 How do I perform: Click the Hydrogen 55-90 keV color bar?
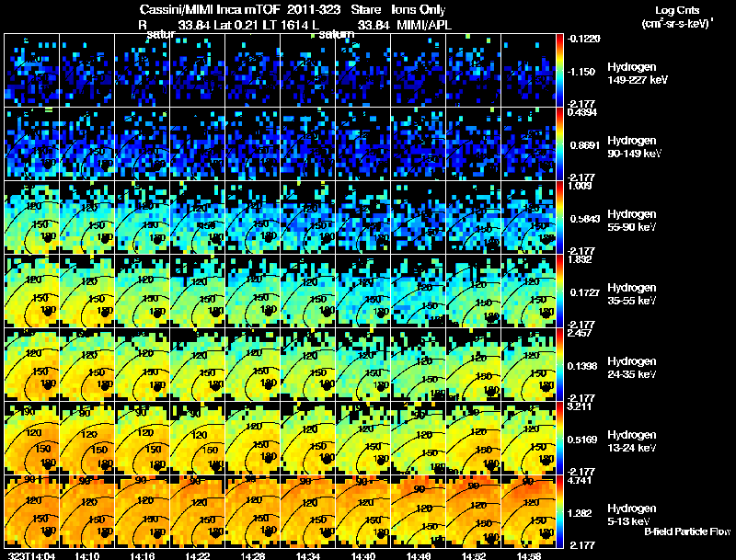tap(559, 218)
